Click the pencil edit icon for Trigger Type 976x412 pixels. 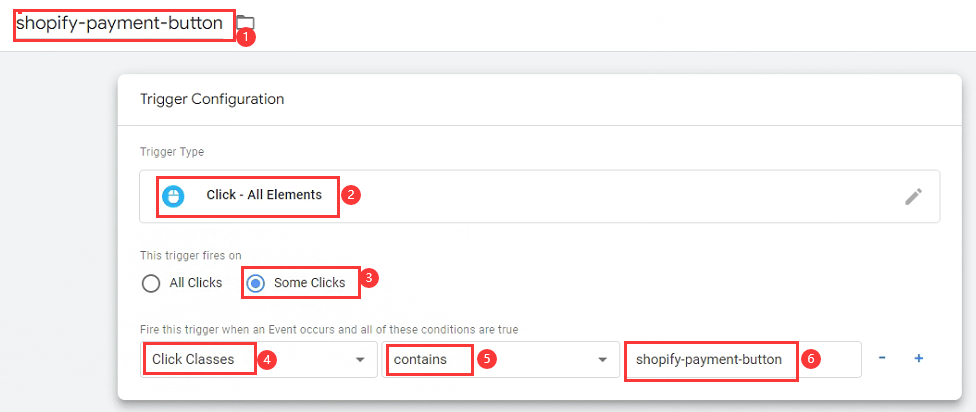913,197
